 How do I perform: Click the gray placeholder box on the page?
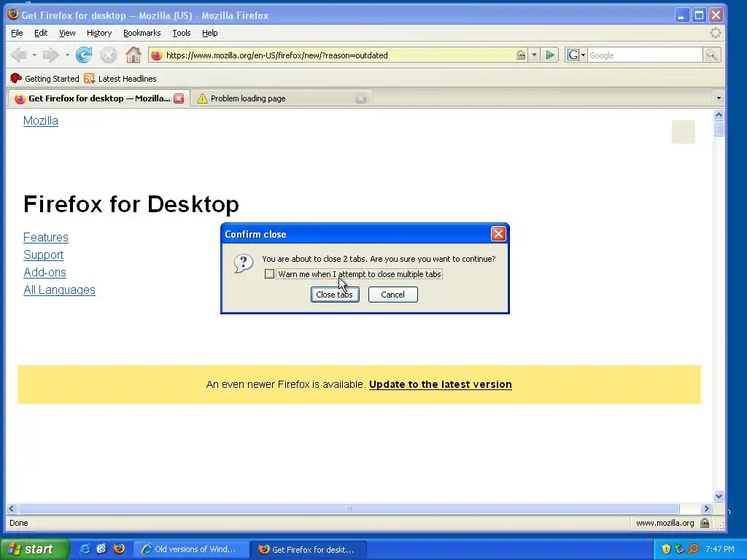tap(683, 132)
